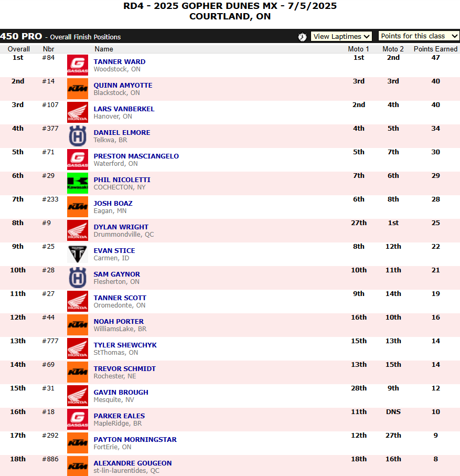Click Dylan Wright's 27th Moto 1 result
The height and width of the screenshot is (476, 460).
[x=359, y=223]
